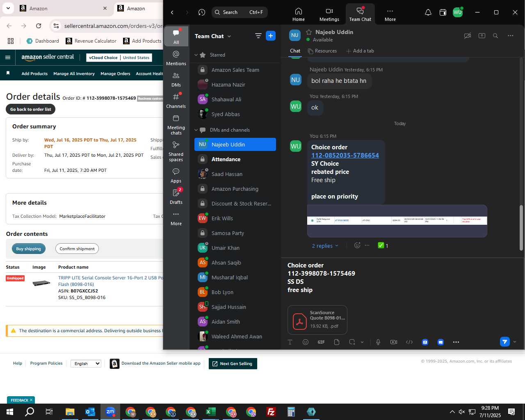Image resolution: width=525 pixels, height=420 pixels.
Task: Open the screenshot options dropdown arrow
Action: point(362,342)
